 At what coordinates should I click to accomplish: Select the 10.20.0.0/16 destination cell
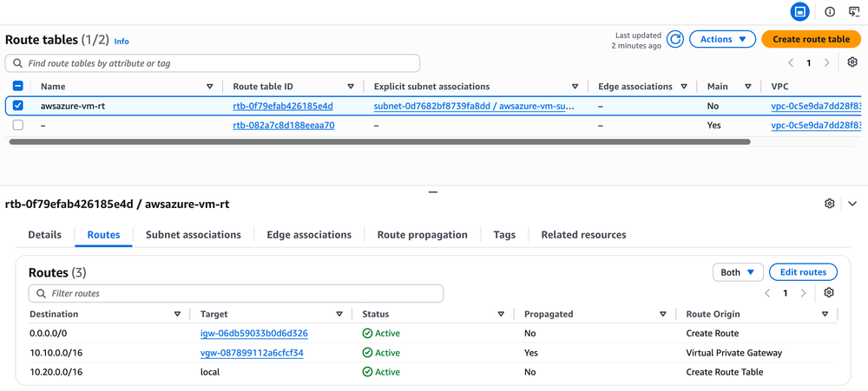[56, 372]
